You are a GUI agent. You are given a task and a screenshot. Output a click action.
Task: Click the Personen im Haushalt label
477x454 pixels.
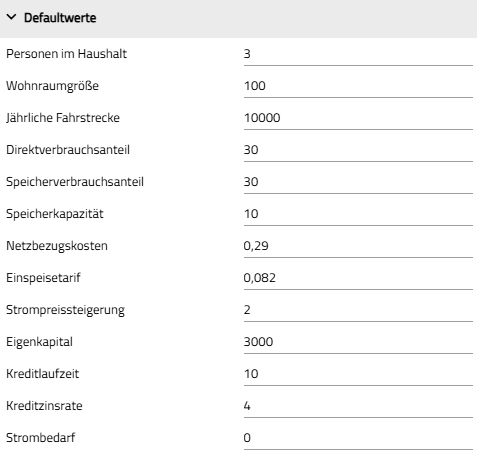pyautogui.click(x=67, y=54)
